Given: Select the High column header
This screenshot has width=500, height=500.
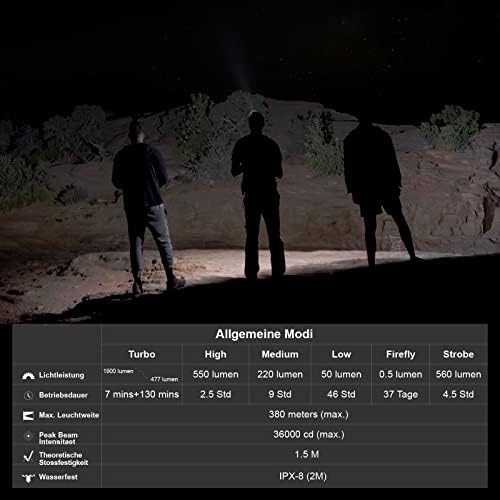Looking at the screenshot, I should pos(215,354).
